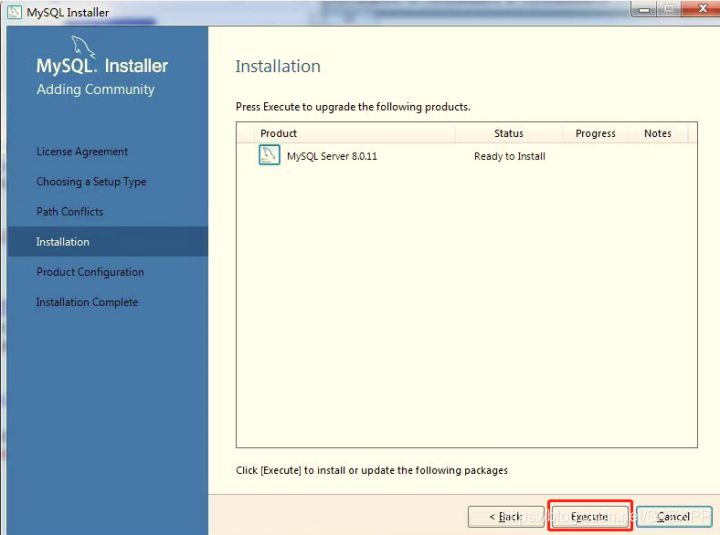Screen dimensions: 720x535
Task: Click the Notes column header
Action: tap(658, 133)
